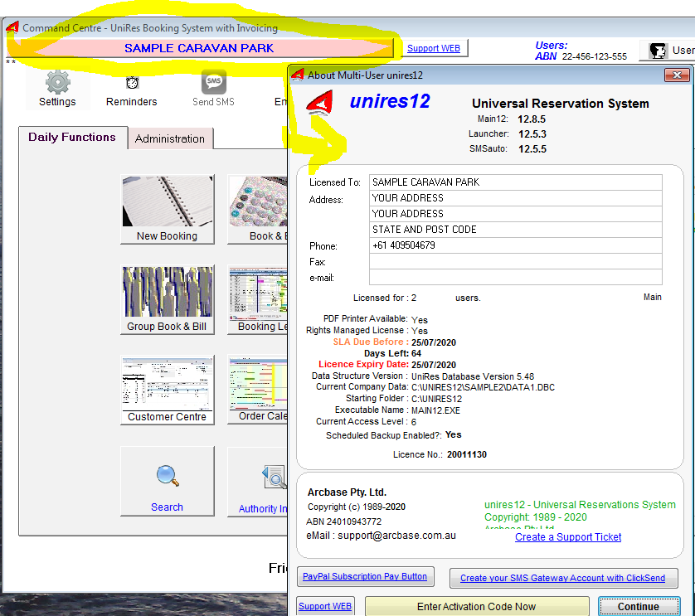Click SMSauto version 12.5.5
The width and height of the screenshot is (695, 616).
532,149
